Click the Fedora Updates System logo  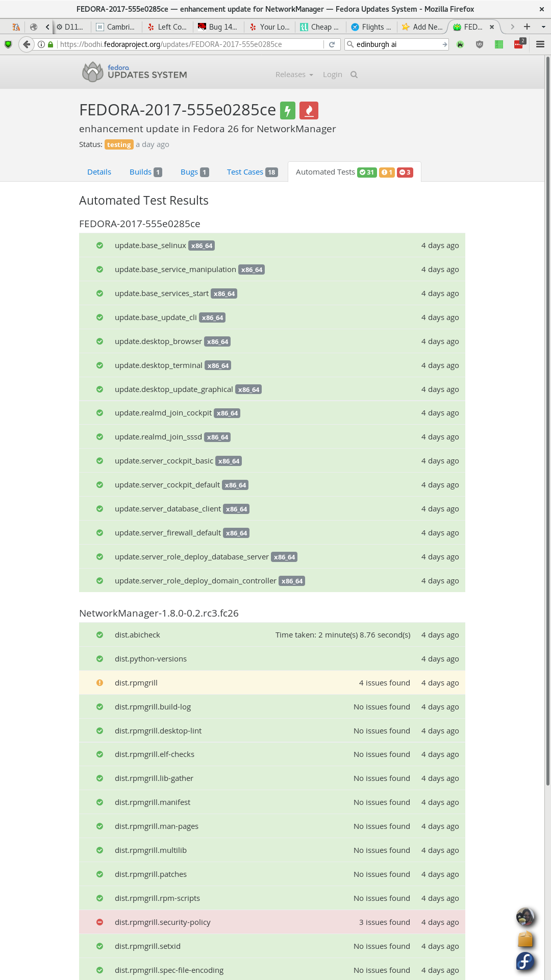(x=134, y=72)
